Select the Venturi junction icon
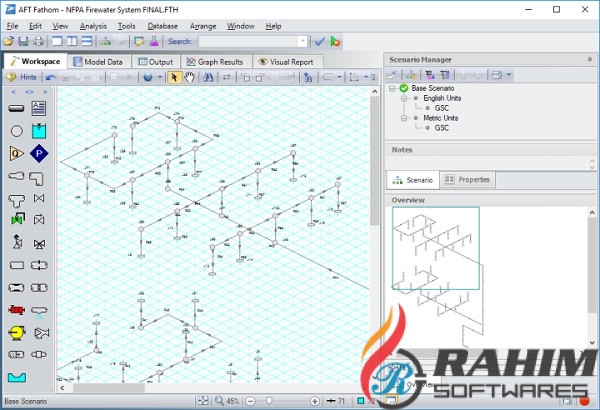Image resolution: width=600 pixels, height=410 pixels. click(16, 287)
